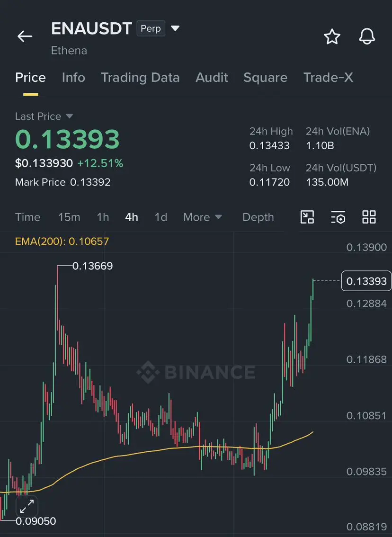Go back using the left arrow

click(25, 36)
